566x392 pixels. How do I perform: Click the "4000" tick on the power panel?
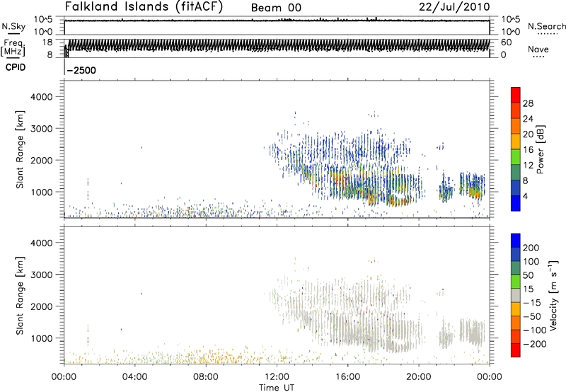tap(41, 97)
